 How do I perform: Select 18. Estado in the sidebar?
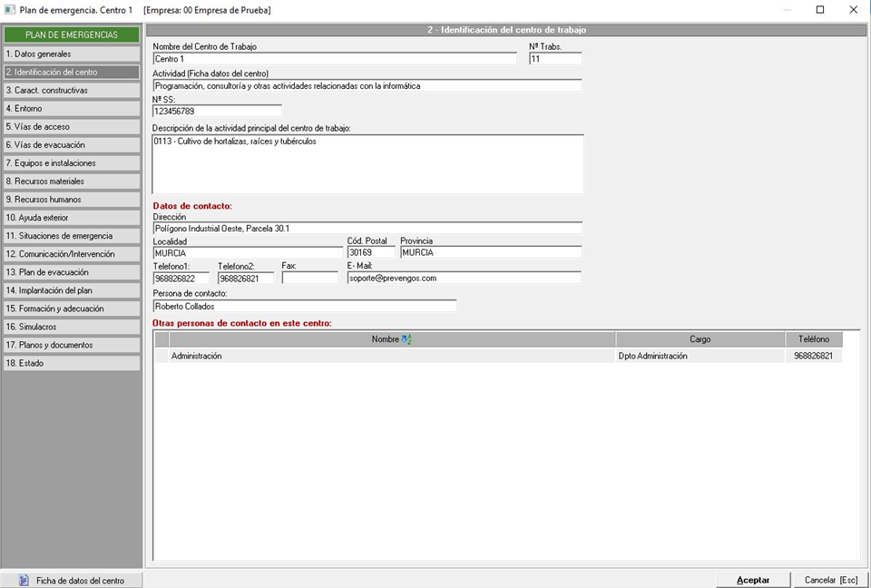(71, 363)
